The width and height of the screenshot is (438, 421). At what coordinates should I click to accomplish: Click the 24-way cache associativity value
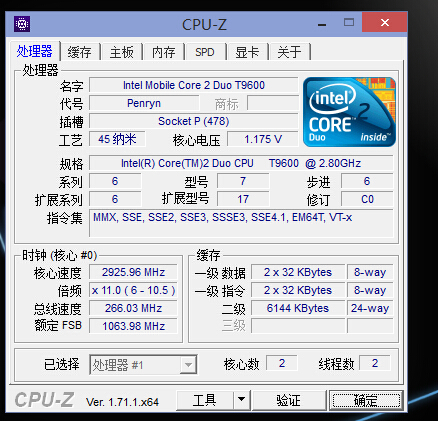tap(370, 308)
